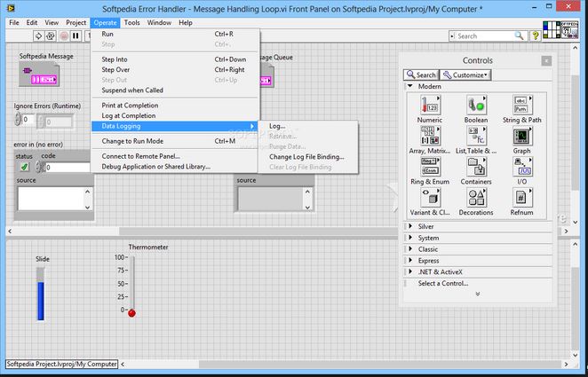The height and width of the screenshot is (377, 588).
Task: Click the Run Continuously toolbar button
Action: click(x=52, y=35)
